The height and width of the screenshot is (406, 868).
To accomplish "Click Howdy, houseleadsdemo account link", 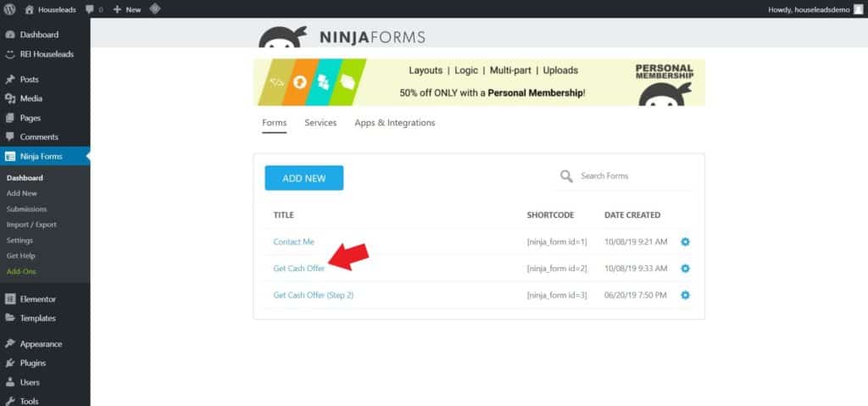I will click(x=809, y=9).
